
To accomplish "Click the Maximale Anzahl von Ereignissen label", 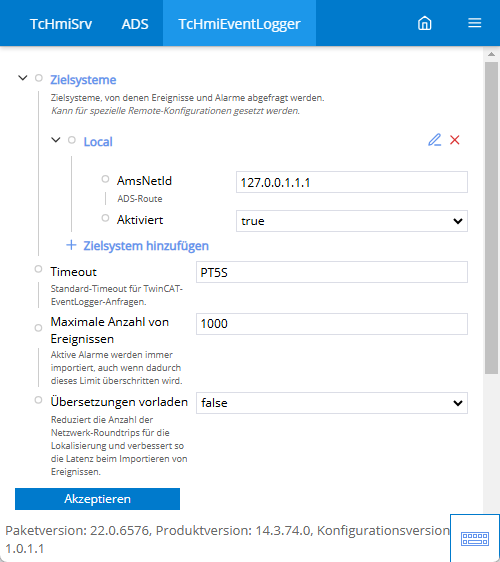I will [110, 330].
